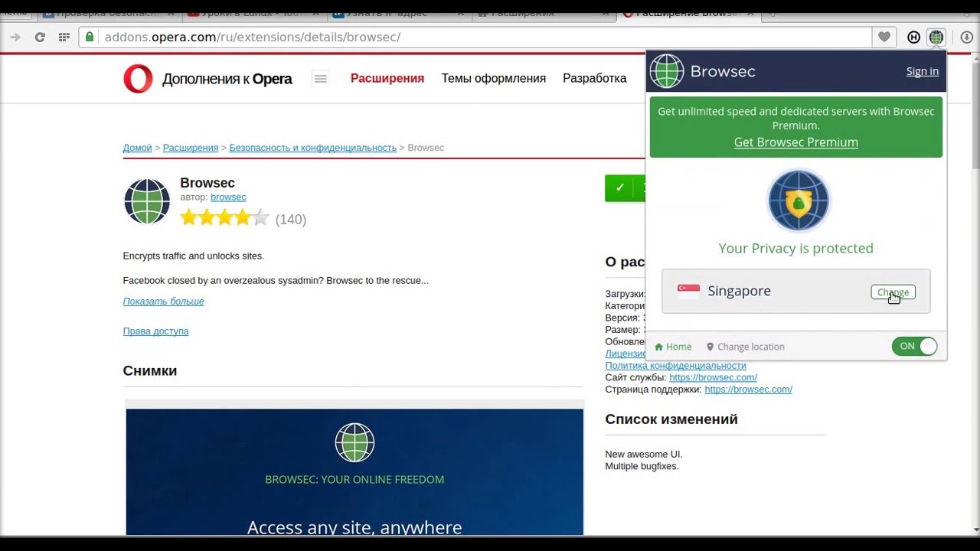The width and height of the screenshot is (980, 551).
Task: Open Сайт службы browsec.com link
Action: (713, 377)
